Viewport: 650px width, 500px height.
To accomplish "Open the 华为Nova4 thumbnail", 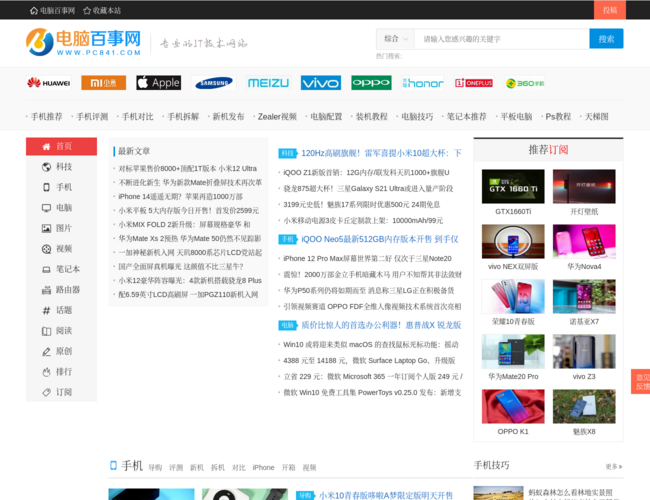I will [x=584, y=242].
